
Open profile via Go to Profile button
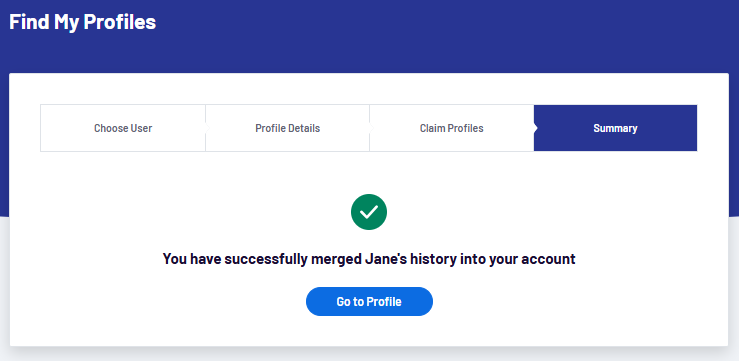(369, 302)
